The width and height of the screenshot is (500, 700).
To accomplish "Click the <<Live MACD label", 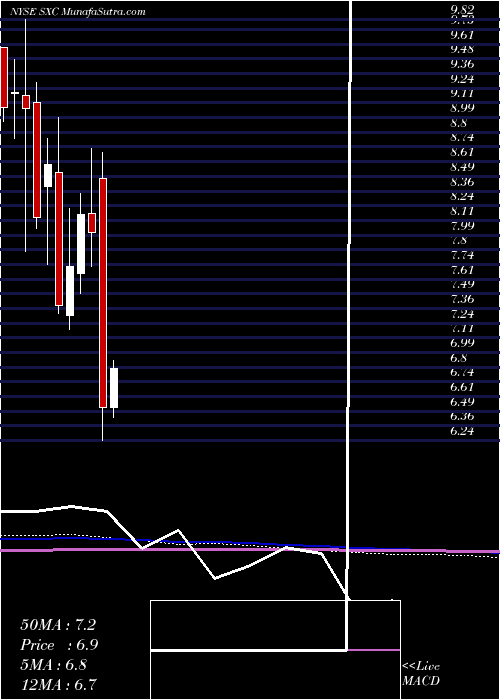I will (421, 674).
